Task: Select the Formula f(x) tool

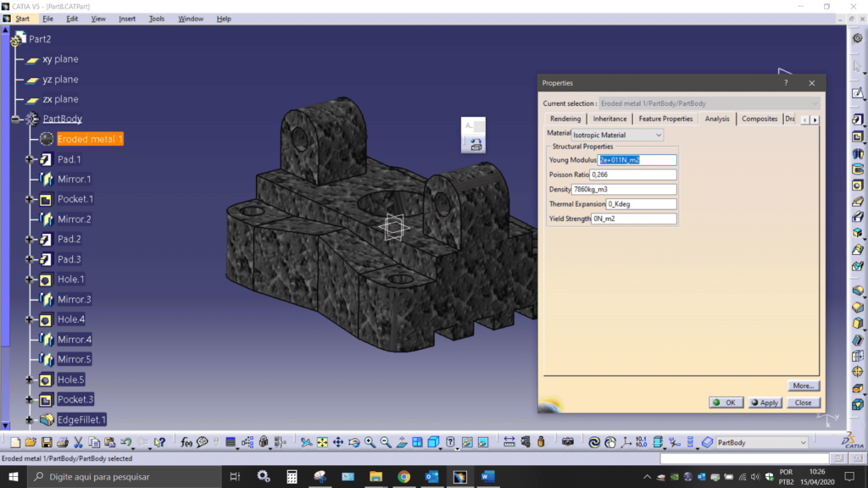Action: click(x=186, y=442)
